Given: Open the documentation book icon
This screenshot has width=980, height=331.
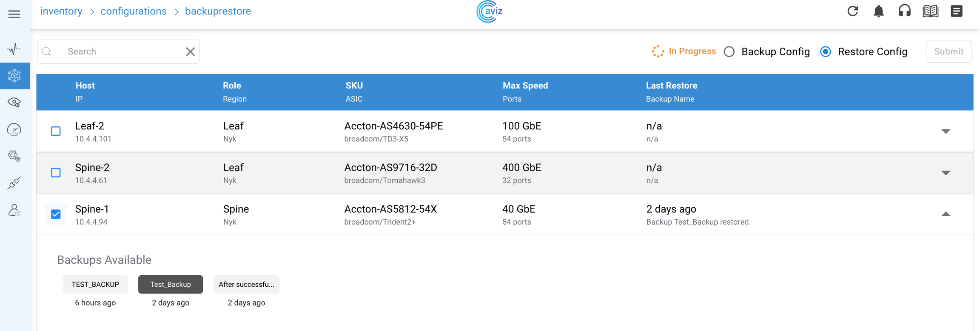Looking at the screenshot, I should pyautogui.click(x=930, y=11).
